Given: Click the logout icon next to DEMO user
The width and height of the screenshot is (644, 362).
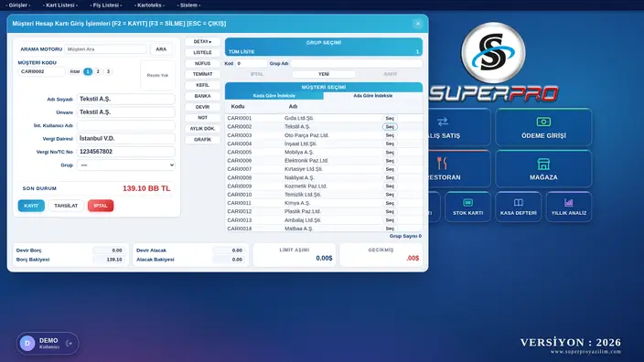Looking at the screenshot, I should coord(69,344).
